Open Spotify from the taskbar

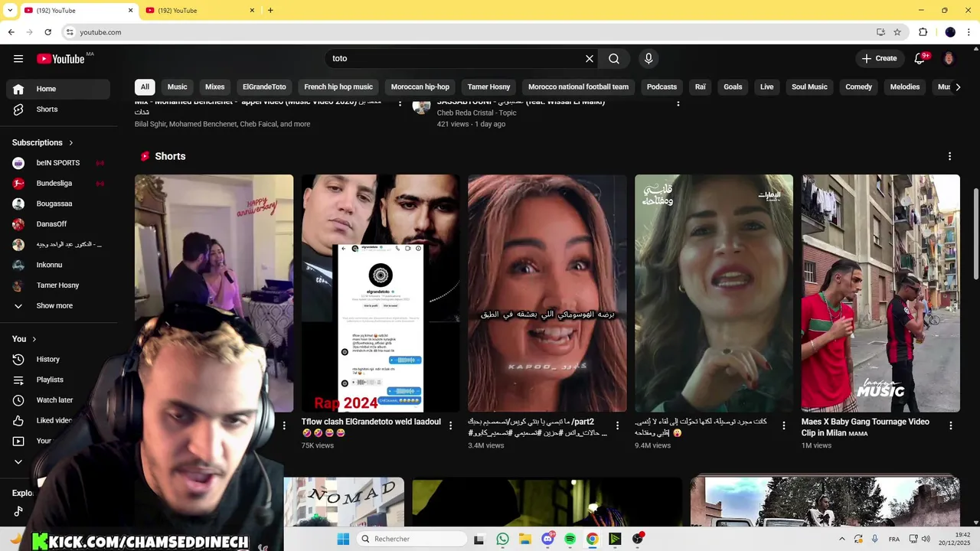pos(570,539)
